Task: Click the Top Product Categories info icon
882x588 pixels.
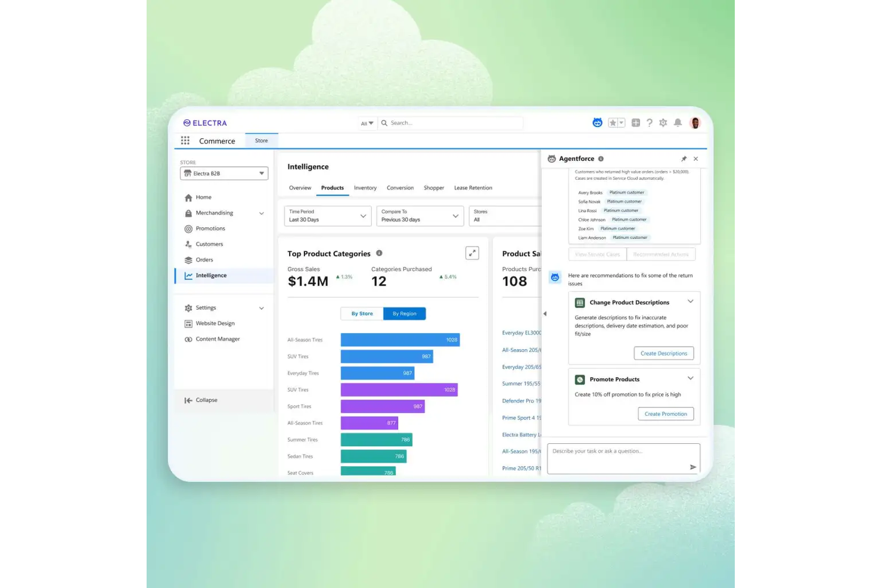Action: (x=379, y=253)
